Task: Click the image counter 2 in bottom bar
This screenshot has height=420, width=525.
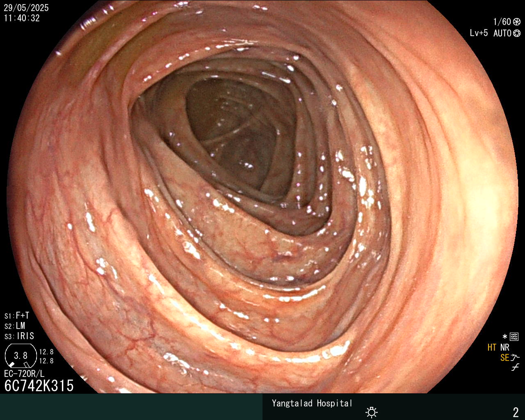Action: (516, 412)
